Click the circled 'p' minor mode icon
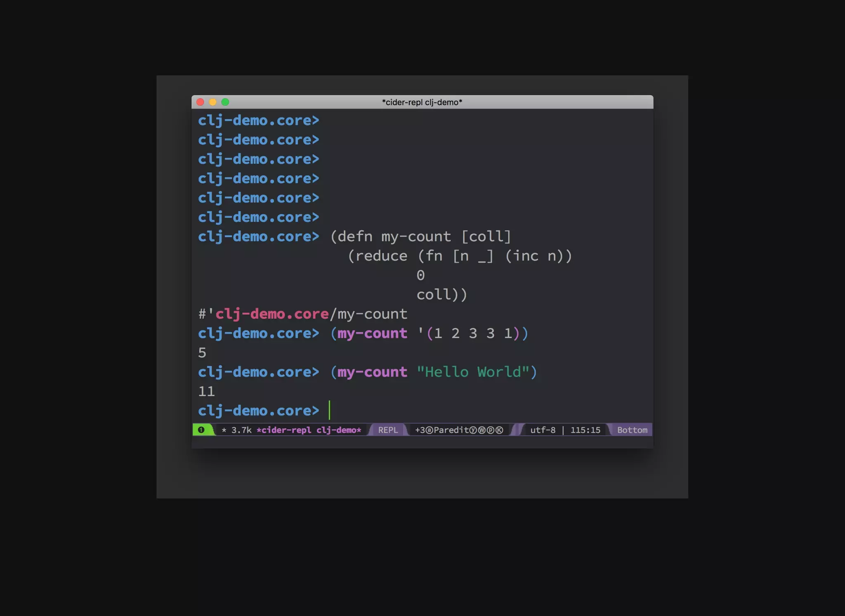Screen dimensions: 845x616 pos(491,430)
